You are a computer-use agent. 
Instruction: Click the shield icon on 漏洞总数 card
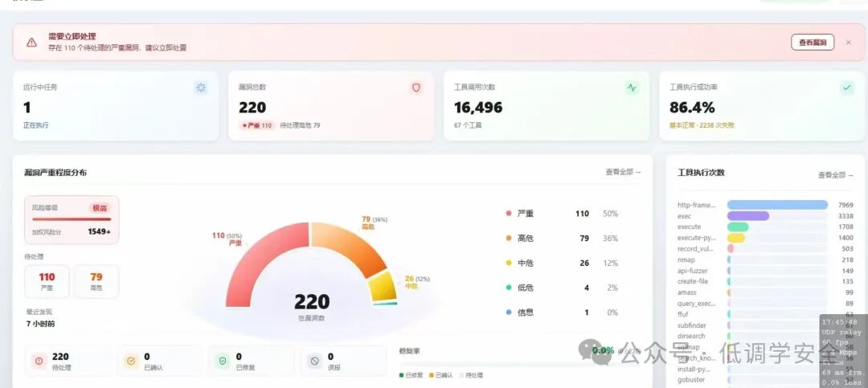click(x=416, y=88)
